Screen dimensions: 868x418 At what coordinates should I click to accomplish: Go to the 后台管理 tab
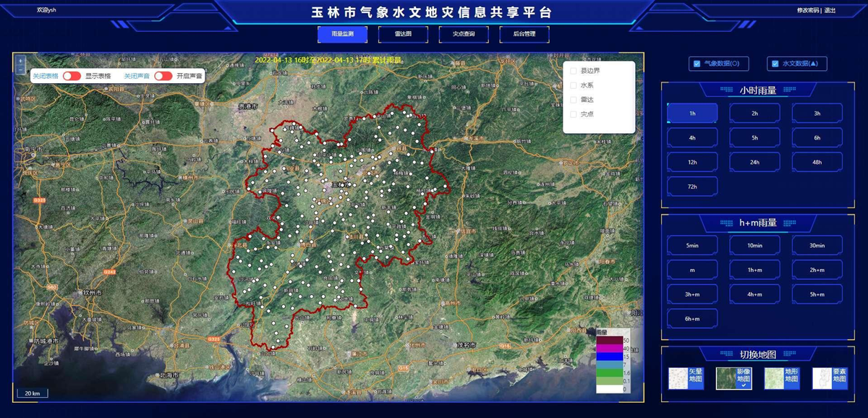tap(524, 34)
